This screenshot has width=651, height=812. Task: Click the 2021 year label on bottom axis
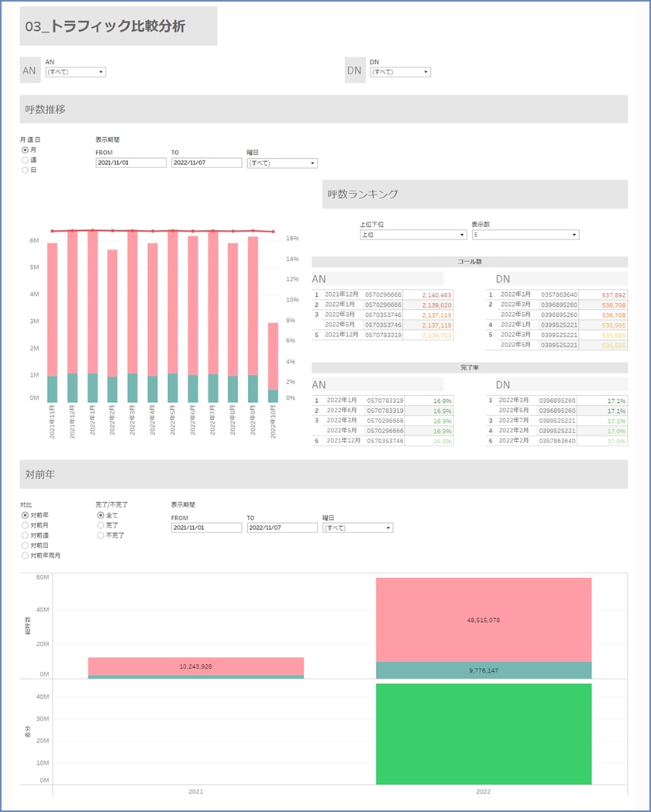(196, 792)
